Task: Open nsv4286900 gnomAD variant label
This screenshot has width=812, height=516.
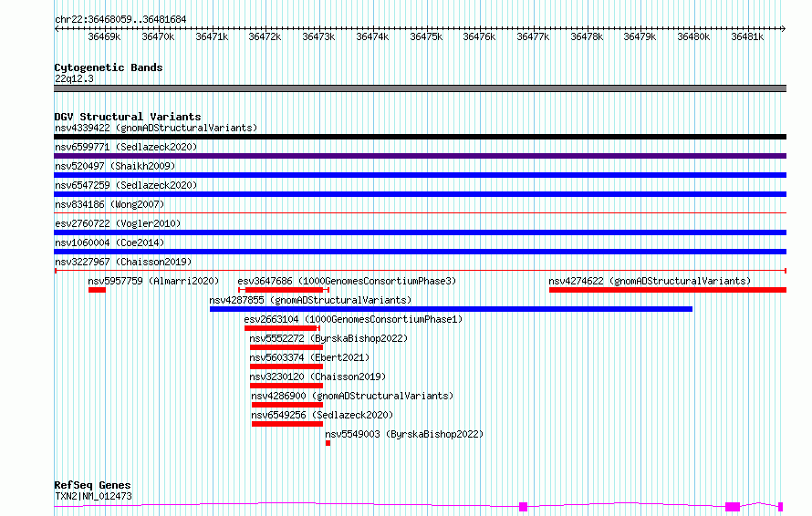Action: (352, 396)
